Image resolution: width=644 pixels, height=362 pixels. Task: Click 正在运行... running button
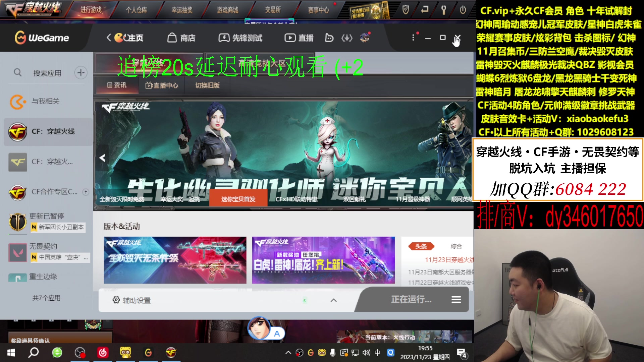pos(411,299)
